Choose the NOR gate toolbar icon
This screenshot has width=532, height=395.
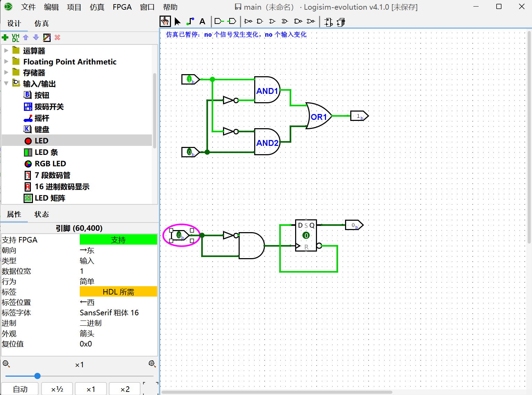click(x=311, y=21)
